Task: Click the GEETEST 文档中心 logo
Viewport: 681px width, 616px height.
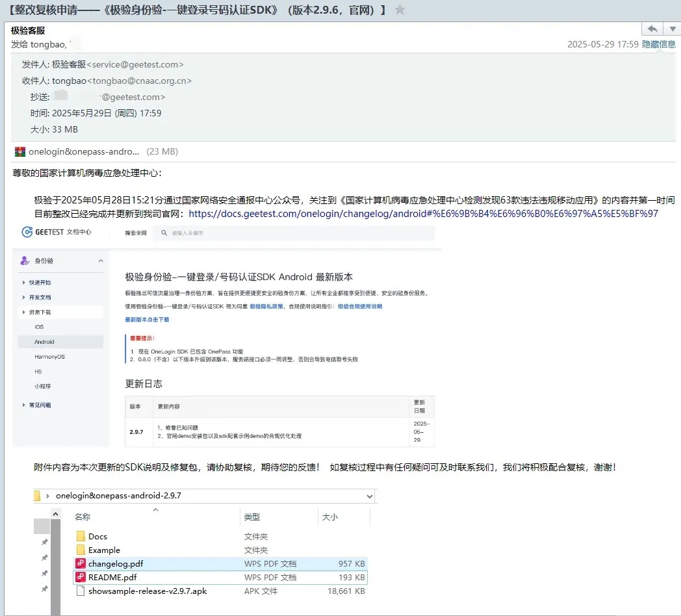Action: pos(57,232)
